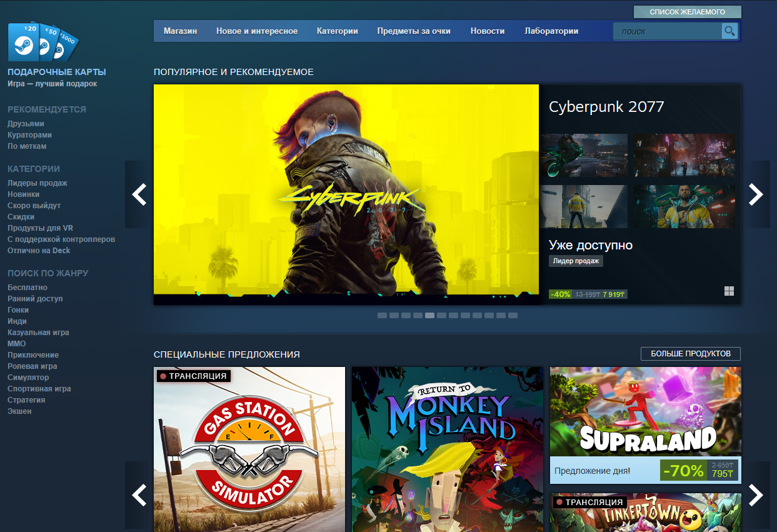This screenshot has height=532, width=777.
Task: Go to Предметы за очки
Action: (414, 31)
